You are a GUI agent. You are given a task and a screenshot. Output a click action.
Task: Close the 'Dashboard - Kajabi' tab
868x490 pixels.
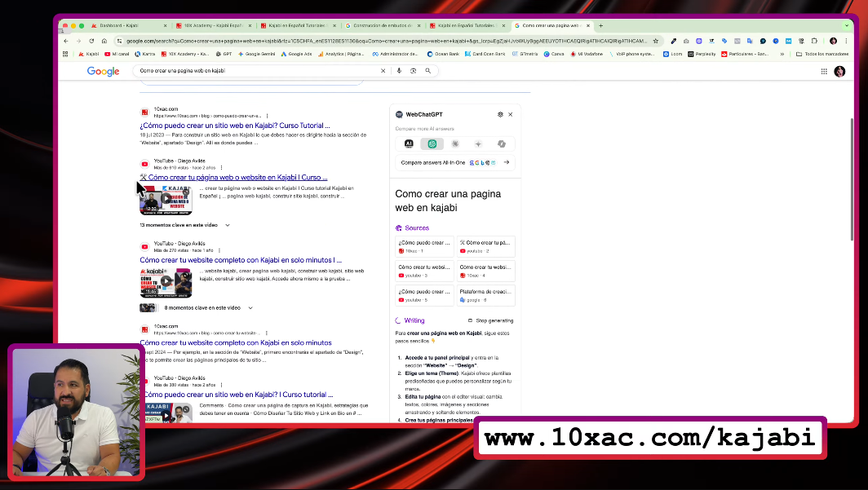[x=165, y=25]
